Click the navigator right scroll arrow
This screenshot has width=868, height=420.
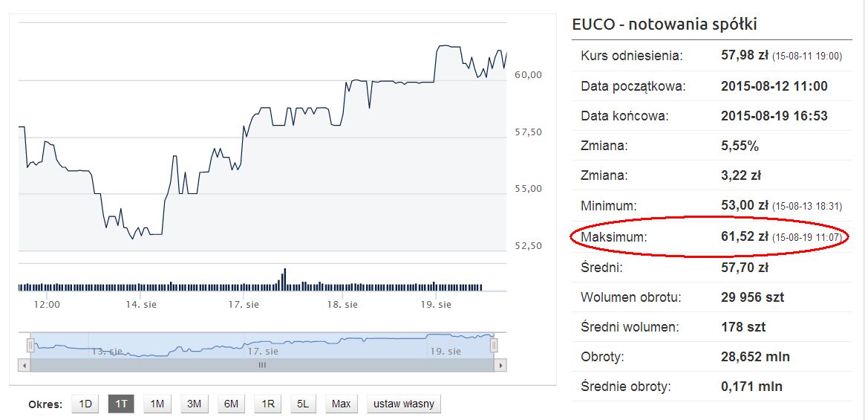pos(500,365)
